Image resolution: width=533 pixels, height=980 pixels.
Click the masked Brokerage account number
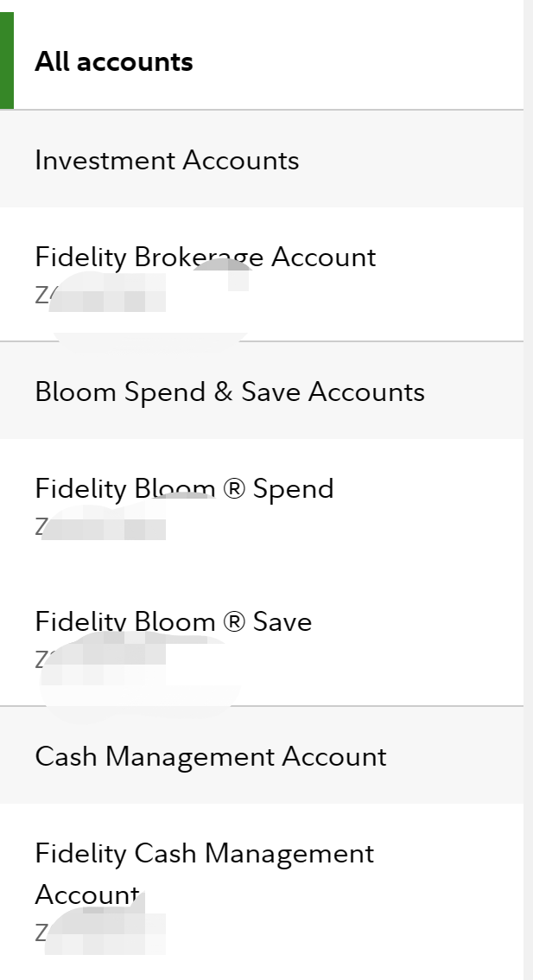pos(102,296)
